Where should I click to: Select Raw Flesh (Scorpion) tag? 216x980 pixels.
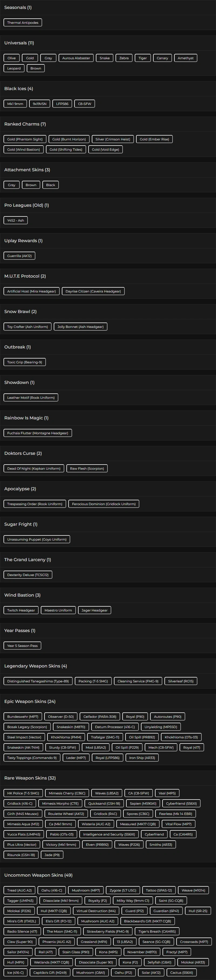[x=87, y=469]
